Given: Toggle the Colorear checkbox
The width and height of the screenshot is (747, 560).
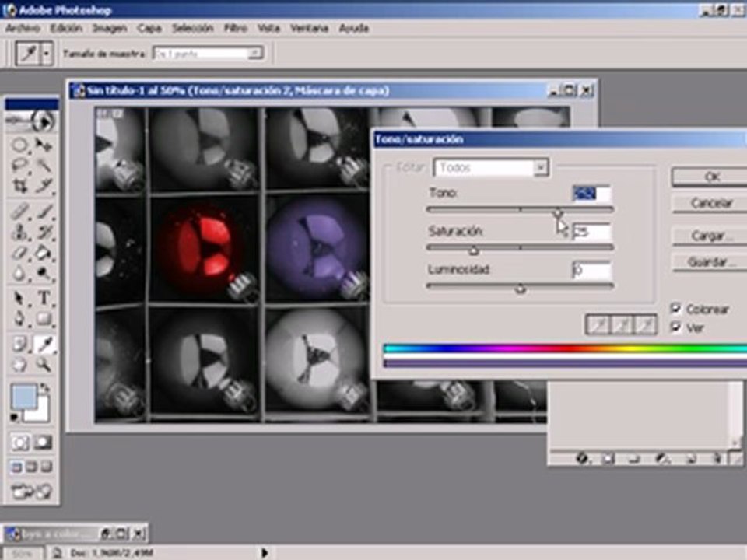Looking at the screenshot, I should coord(675,308).
